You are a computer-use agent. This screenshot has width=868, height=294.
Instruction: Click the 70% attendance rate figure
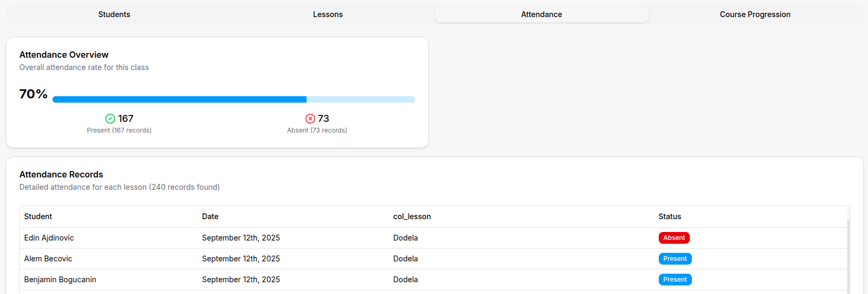tap(33, 94)
